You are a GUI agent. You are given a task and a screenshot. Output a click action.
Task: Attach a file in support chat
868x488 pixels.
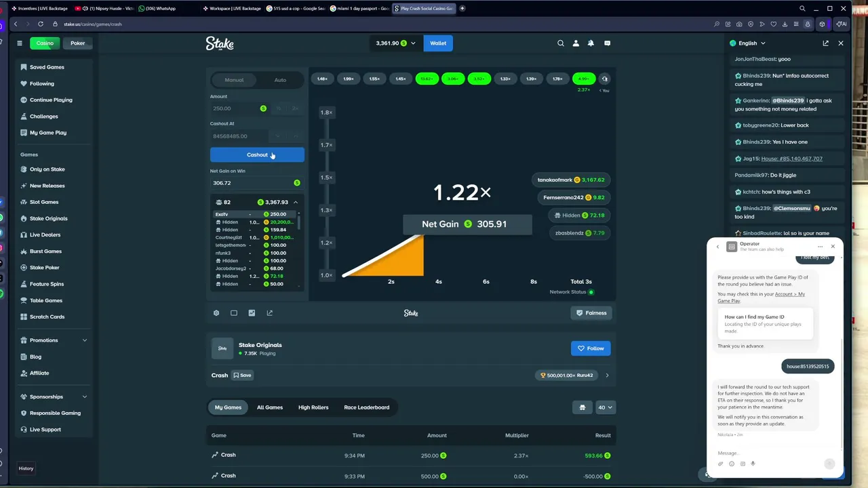pos(721,464)
